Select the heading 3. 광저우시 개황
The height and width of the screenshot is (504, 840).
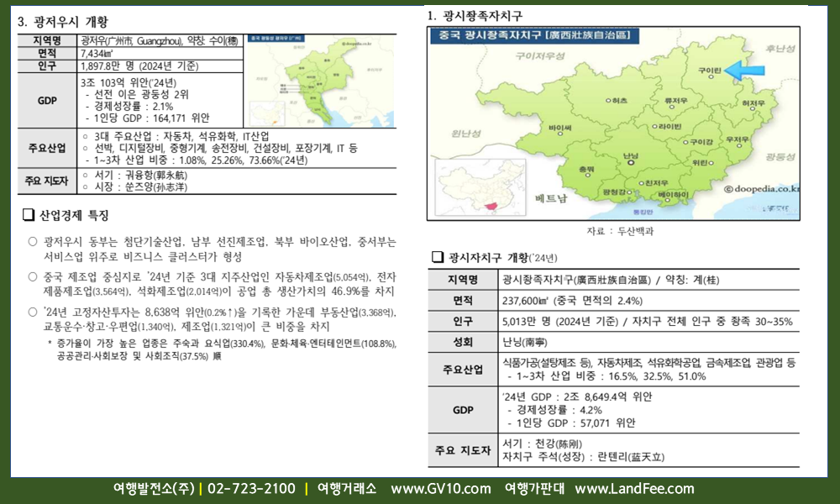[63, 22]
